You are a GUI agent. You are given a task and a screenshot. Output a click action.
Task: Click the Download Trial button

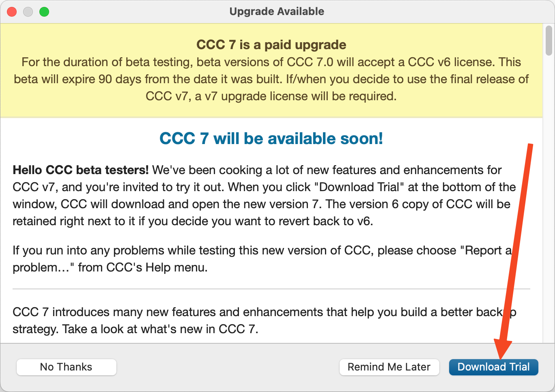493,367
